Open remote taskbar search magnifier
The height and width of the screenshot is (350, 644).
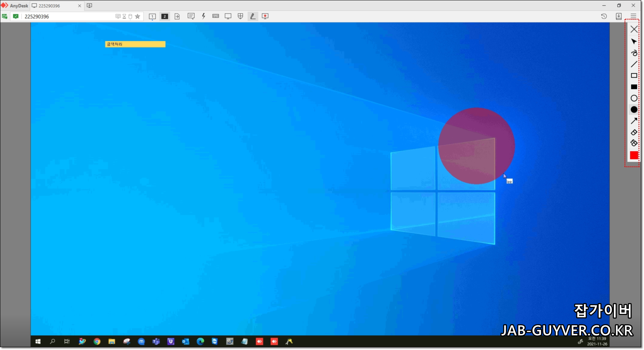[x=53, y=341]
